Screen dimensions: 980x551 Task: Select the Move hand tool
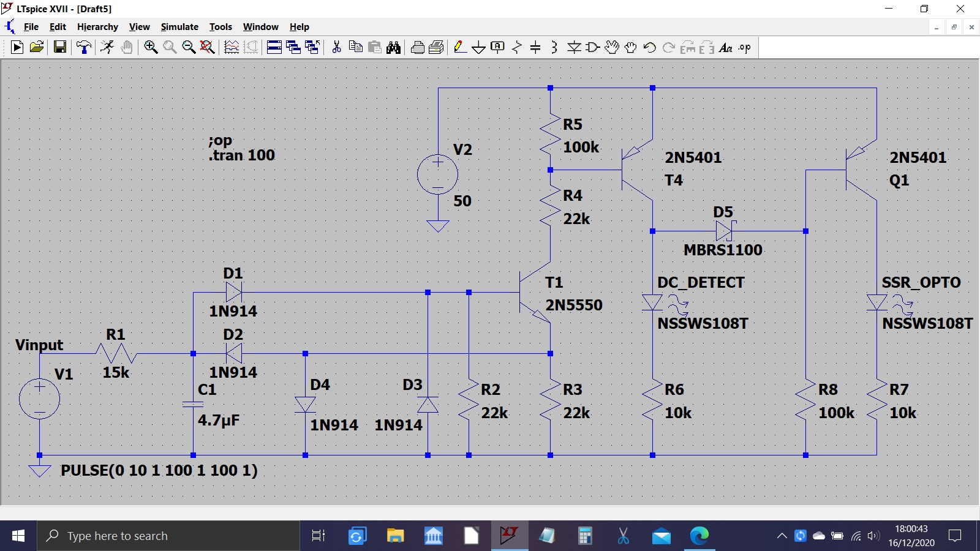click(612, 47)
